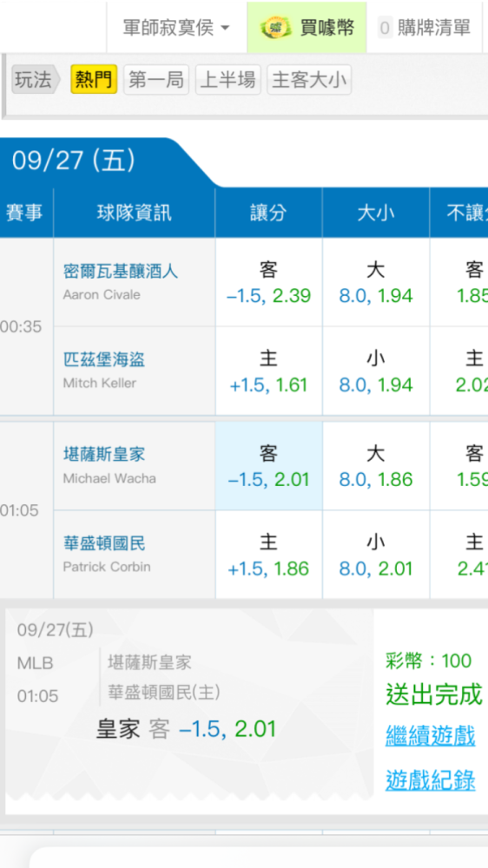Select the 上半場 play type tab
The image size is (488, 868).
tap(228, 80)
